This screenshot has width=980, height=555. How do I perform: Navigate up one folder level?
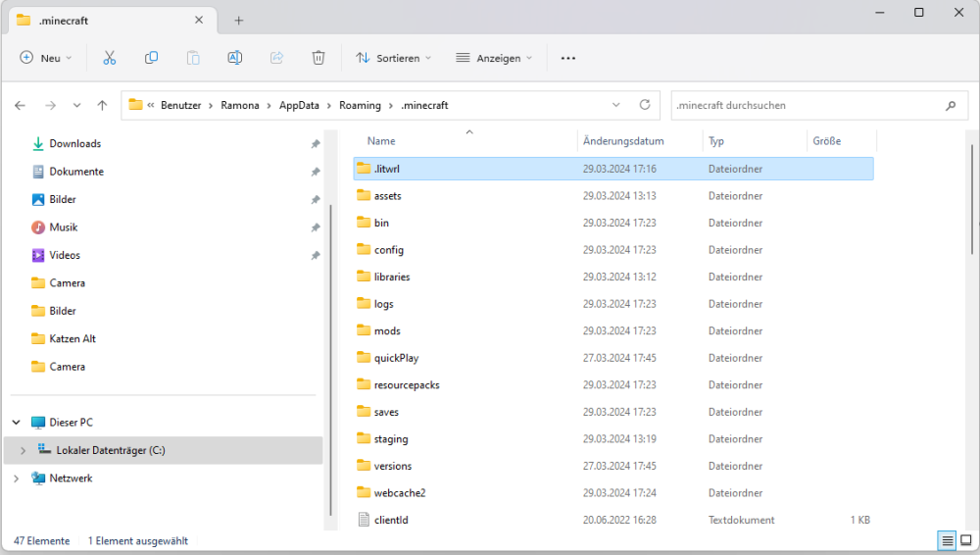[x=103, y=105]
